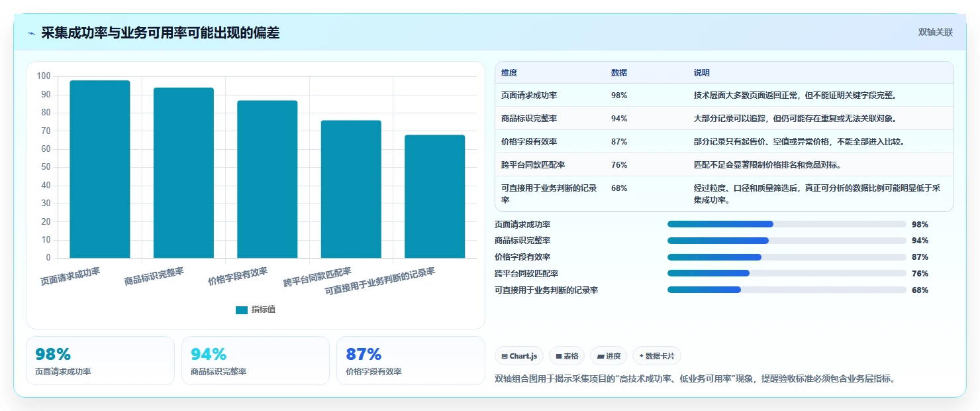Click the 68% value beside the last progress bar
The height and width of the screenshot is (411, 980).
[x=920, y=290]
